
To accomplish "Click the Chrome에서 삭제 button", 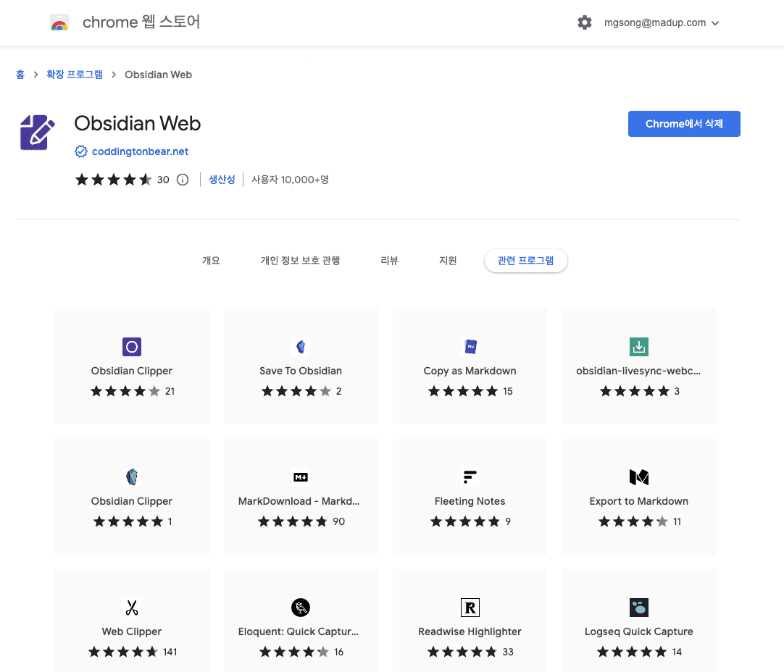I will click(684, 124).
